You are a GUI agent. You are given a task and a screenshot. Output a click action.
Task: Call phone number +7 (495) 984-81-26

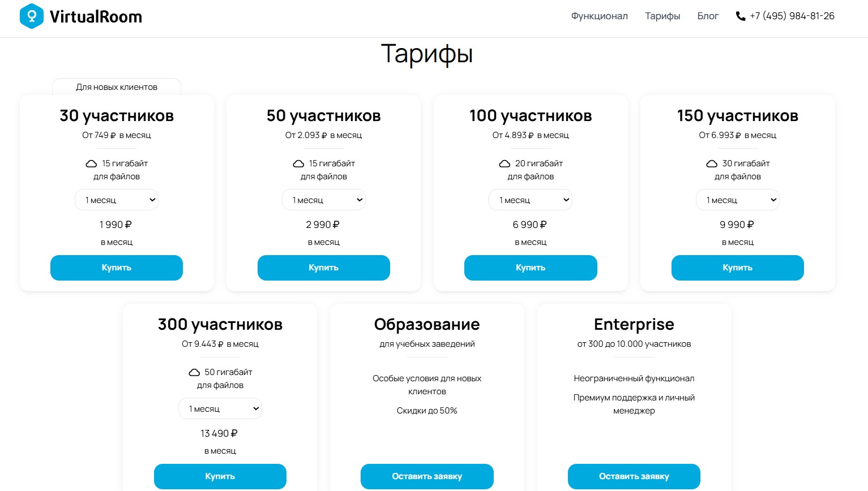pyautogui.click(x=792, y=16)
